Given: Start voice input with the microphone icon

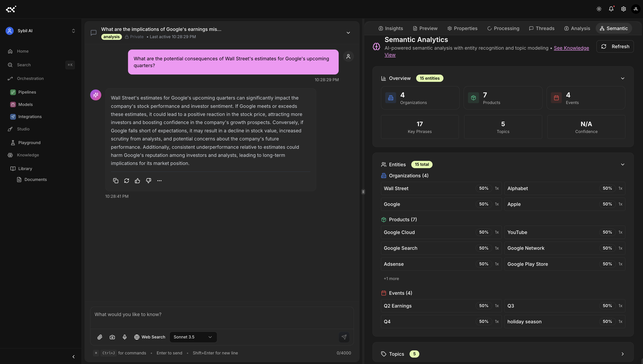Looking at the screenshot, I should [x=125, y=337].
